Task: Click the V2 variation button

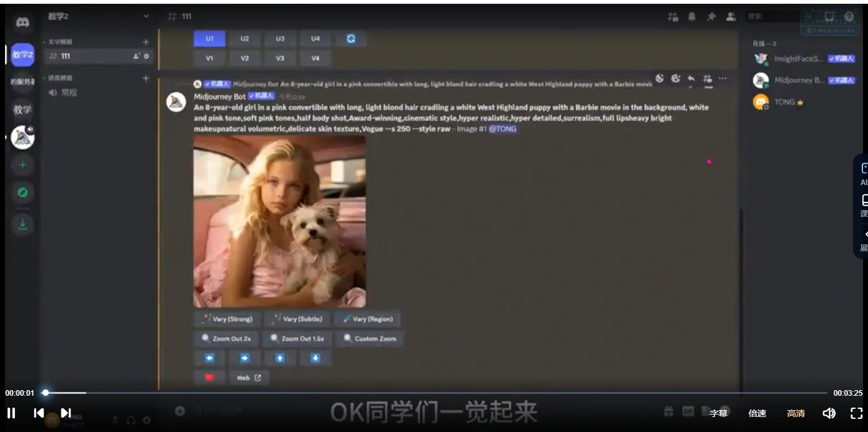Action: [245, 58]
